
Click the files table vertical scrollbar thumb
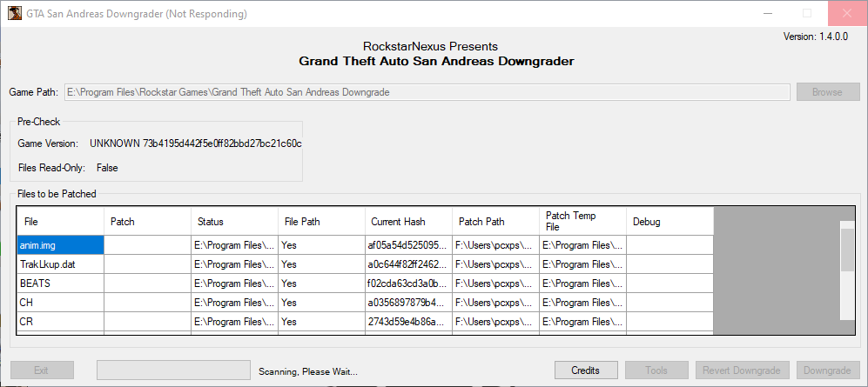click(x=847, y=250)
